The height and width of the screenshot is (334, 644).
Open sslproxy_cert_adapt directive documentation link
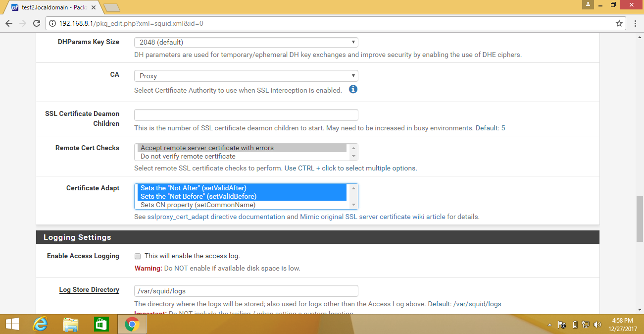216,217
